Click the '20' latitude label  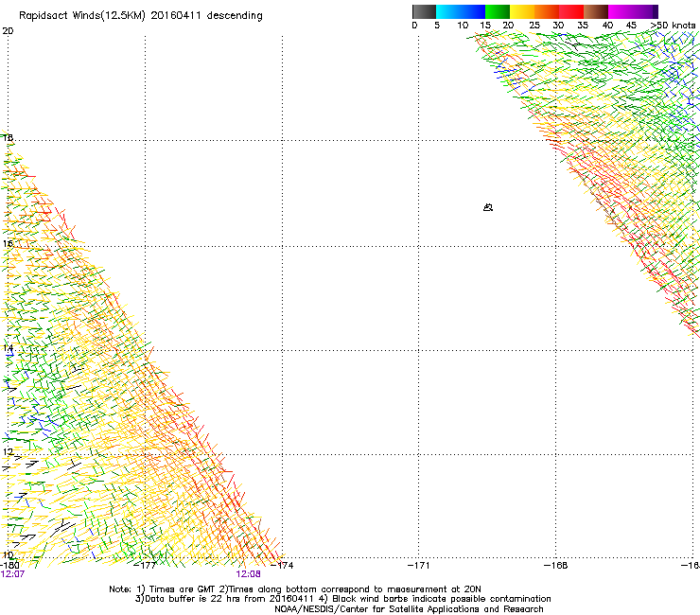pos(8,31)
